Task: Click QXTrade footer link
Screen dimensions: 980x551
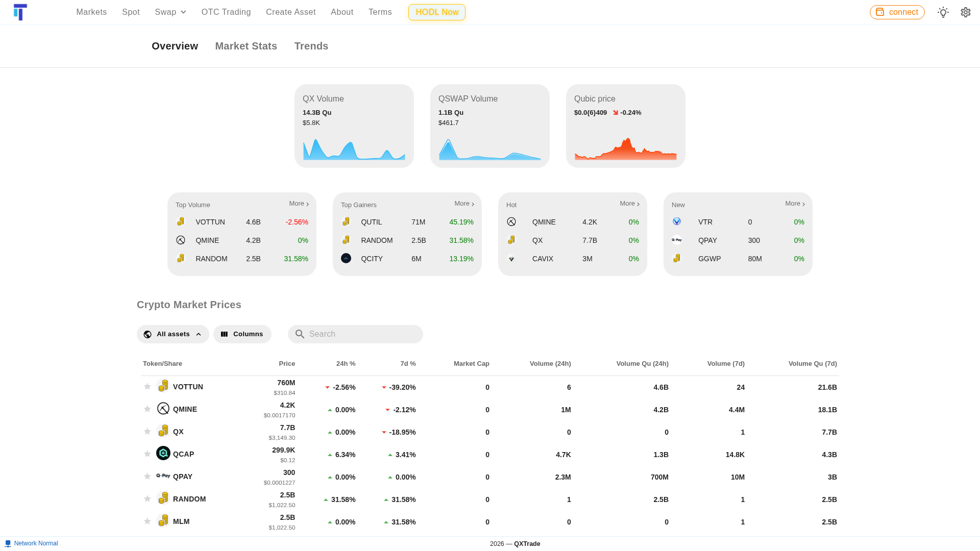Action: [527, 544]
